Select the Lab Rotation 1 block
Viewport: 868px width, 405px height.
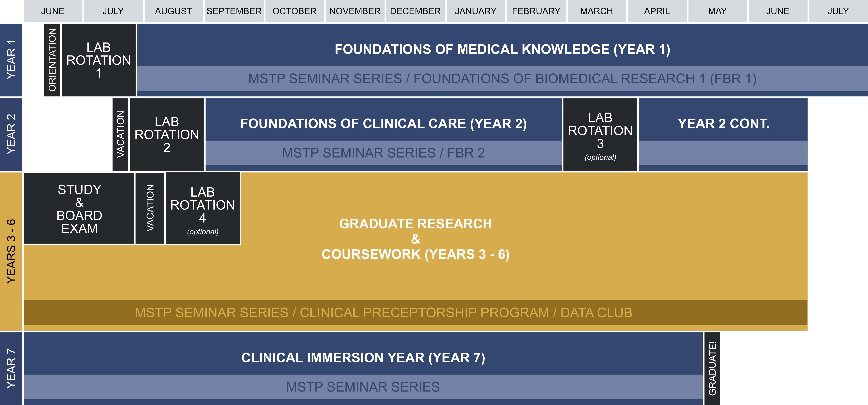click(x=98, y=60)
